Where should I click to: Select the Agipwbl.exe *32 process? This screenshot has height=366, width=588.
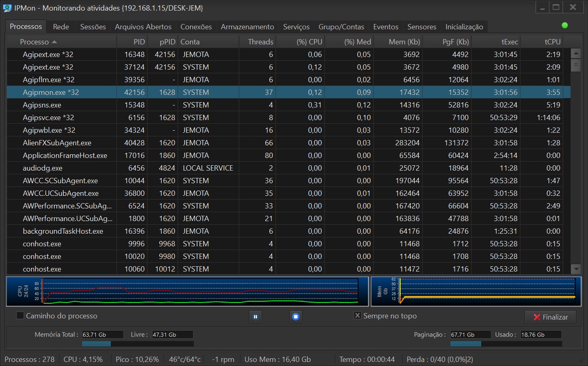tap(288, 130)
